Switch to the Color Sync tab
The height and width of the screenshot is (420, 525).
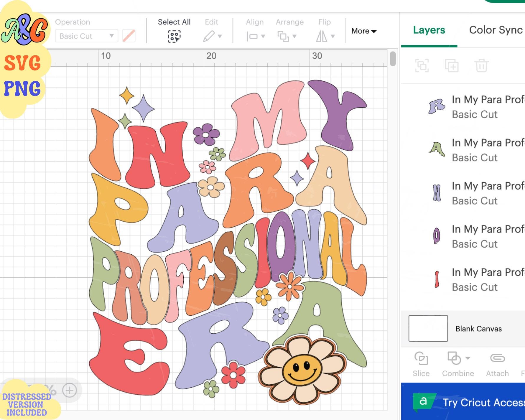(x=496, y=30)
